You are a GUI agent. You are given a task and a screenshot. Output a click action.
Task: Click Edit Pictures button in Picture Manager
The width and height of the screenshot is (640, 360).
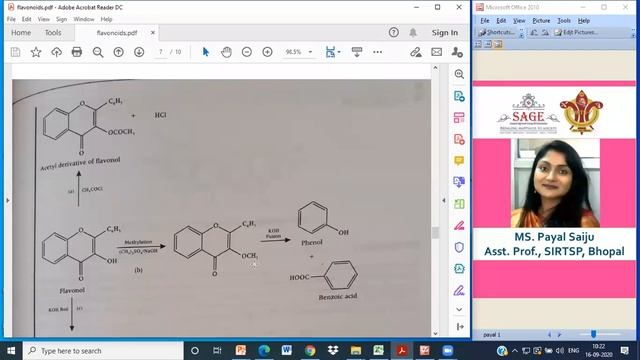point(576,32)
